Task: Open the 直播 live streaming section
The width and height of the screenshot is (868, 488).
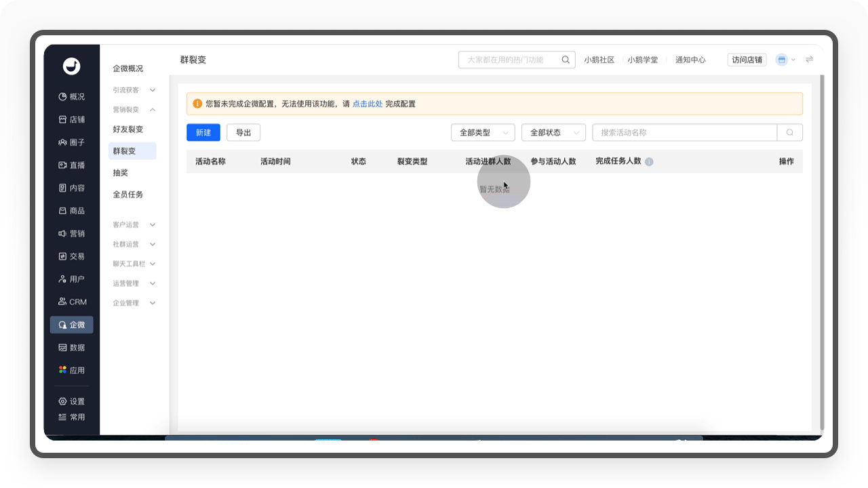Action: click(71, 165)
